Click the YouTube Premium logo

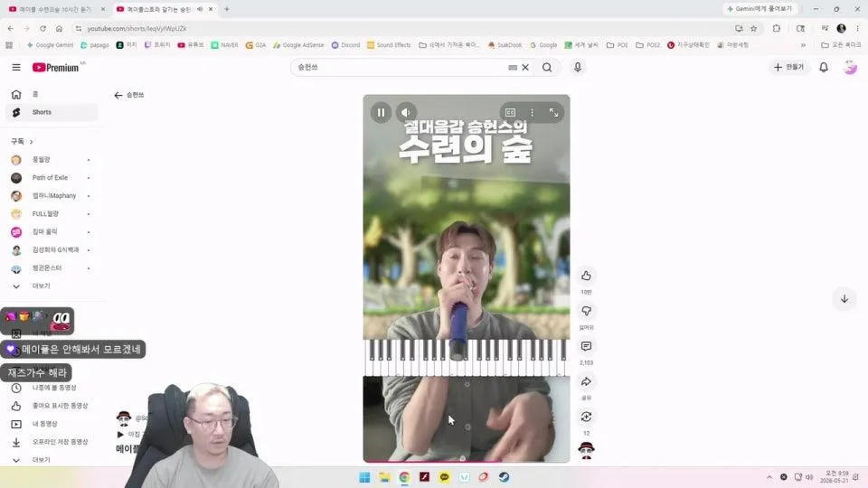(55, 68)
